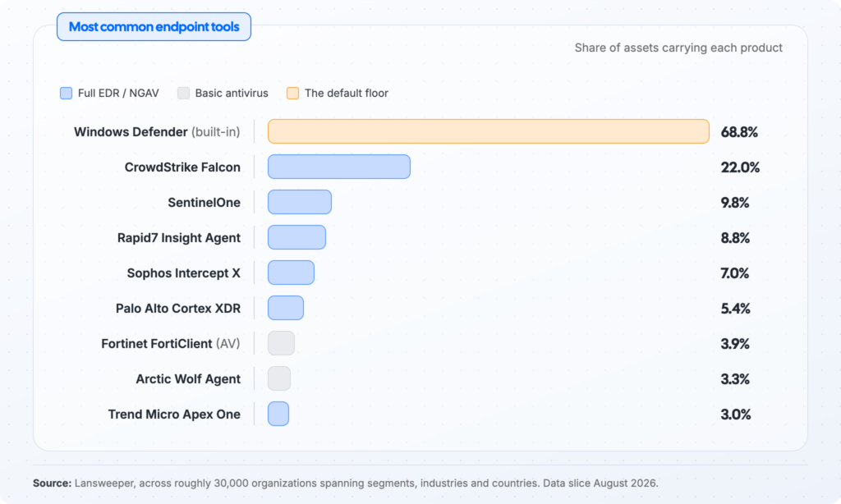Click the orange 'The default floor' legend swatch
The height and width of the screenshot is (504, 841).
tap(293, 94)
